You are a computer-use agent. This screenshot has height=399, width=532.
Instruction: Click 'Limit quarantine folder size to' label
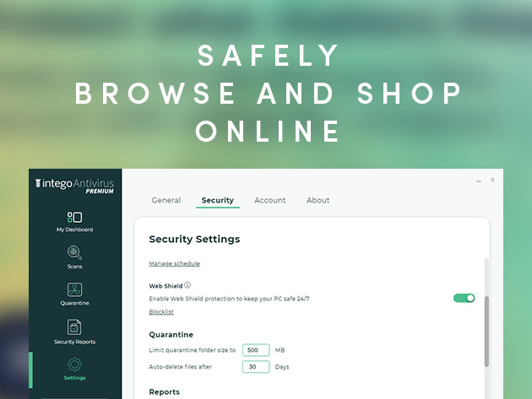192,350
